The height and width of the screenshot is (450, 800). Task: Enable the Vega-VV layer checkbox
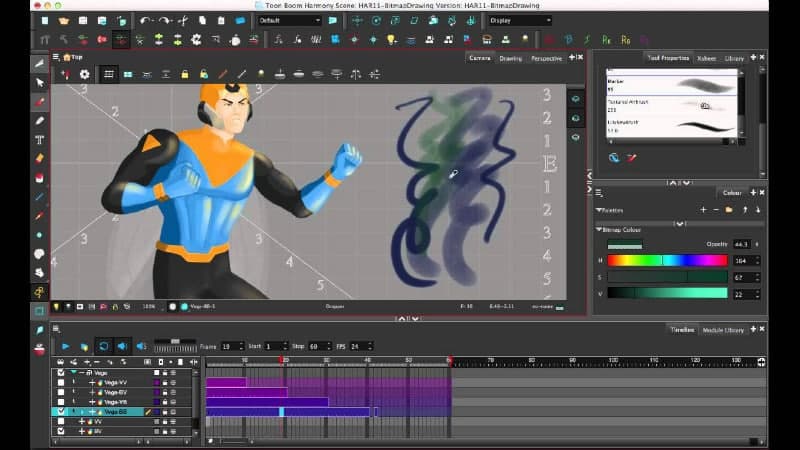click(x=61, y=382)
